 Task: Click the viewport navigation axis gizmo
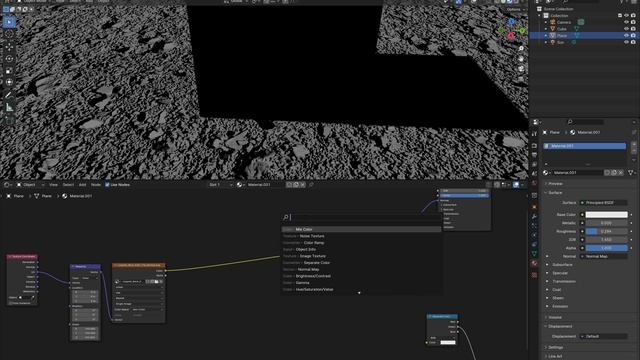pos(511,29)
